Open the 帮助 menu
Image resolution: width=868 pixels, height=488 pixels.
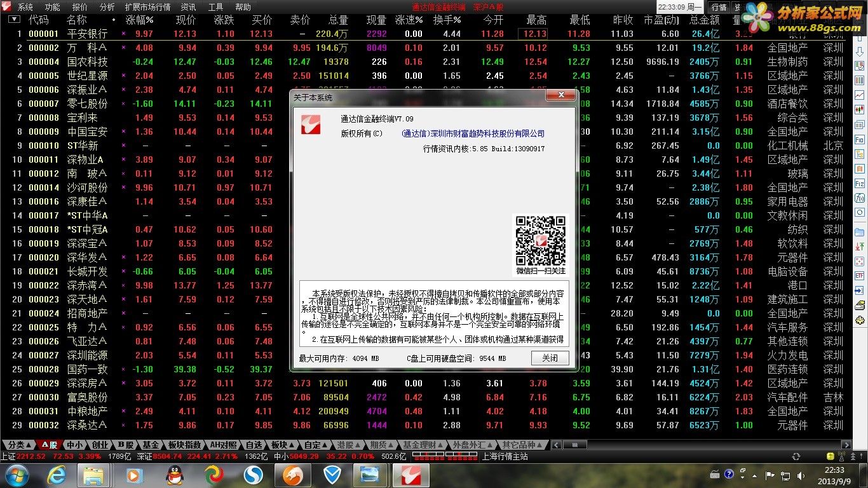point(243,7)
